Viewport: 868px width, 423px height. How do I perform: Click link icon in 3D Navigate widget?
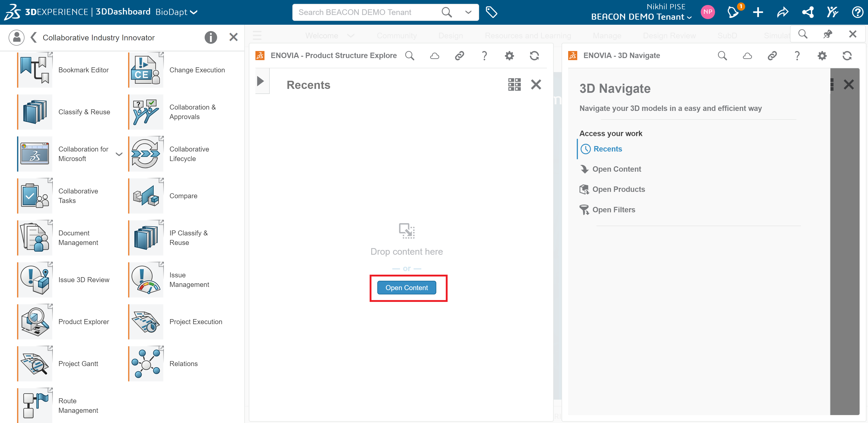[772, 56]
